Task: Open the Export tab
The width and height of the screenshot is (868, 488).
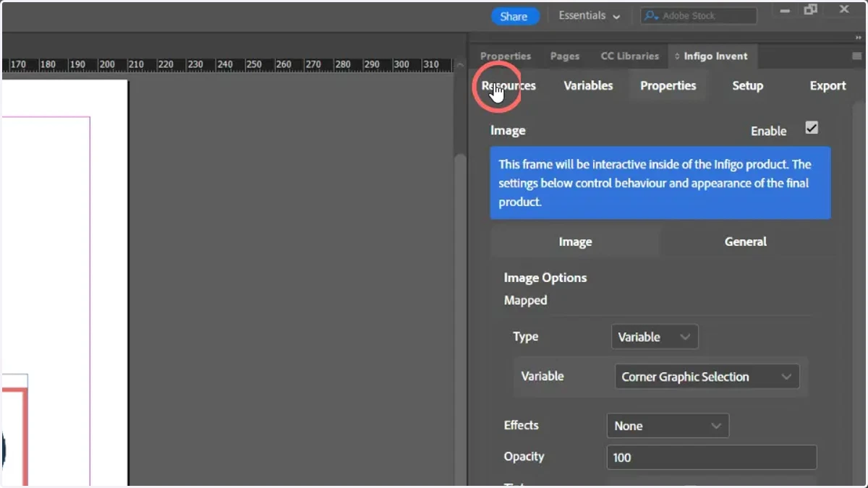Action: pos(828,86)
